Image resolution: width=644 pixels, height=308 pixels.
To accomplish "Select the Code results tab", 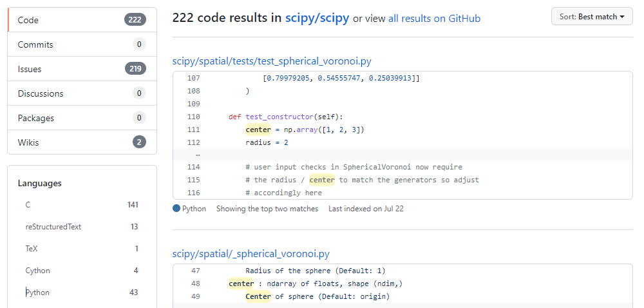I will (82, 20).
